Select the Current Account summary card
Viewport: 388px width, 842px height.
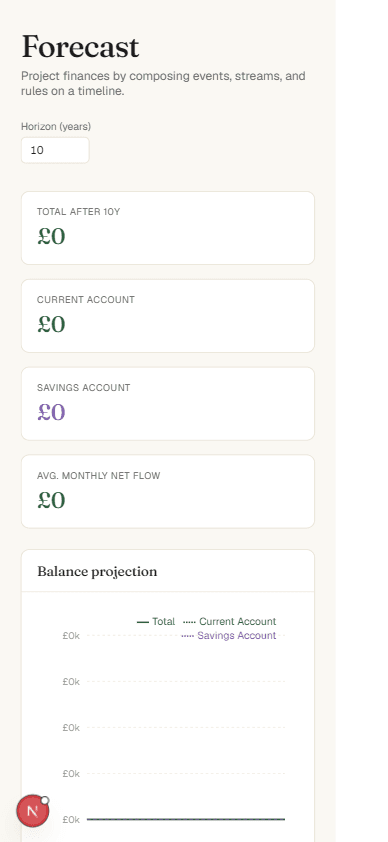coord(168,316)
